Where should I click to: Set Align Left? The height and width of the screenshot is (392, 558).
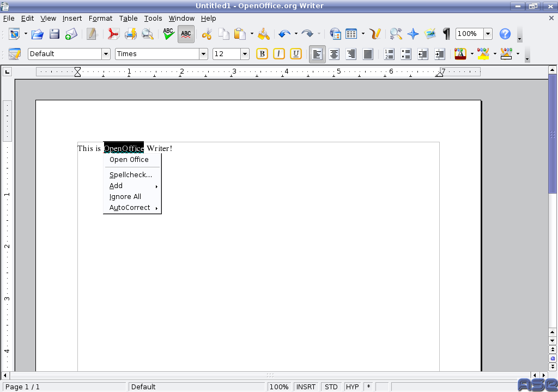point(317,54)
